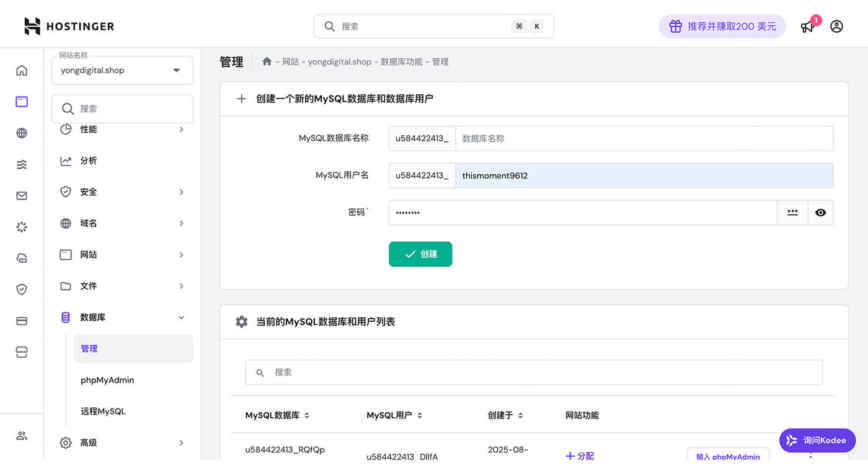Open the email envelope icon in rail
Viewport: 868px width, 465px height.
(22, 195)
